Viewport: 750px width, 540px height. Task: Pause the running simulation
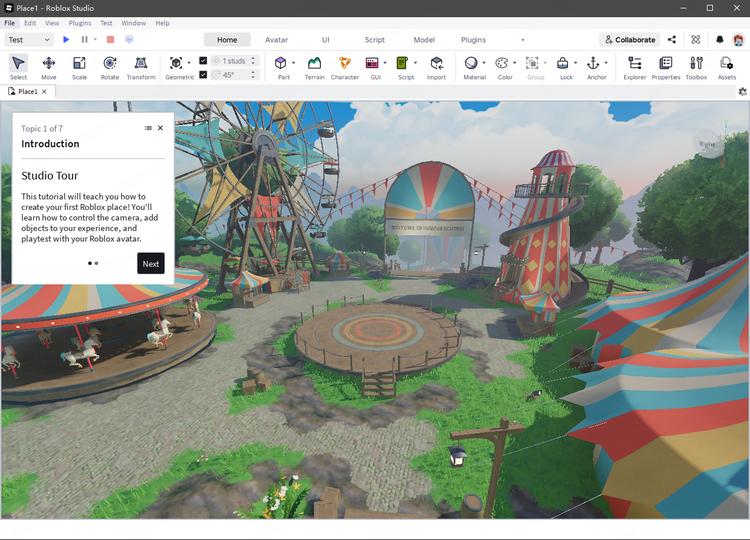[x=84, y=40]
